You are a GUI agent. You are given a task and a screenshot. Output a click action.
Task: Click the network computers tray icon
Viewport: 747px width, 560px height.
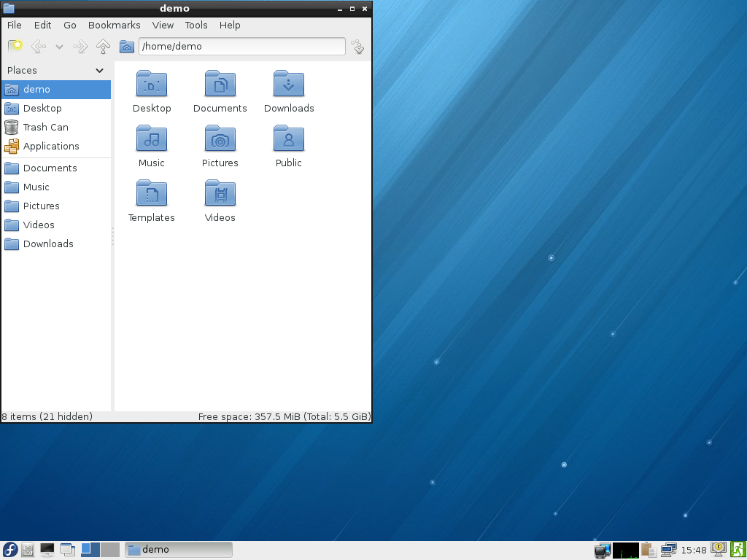tap(668, 551)
